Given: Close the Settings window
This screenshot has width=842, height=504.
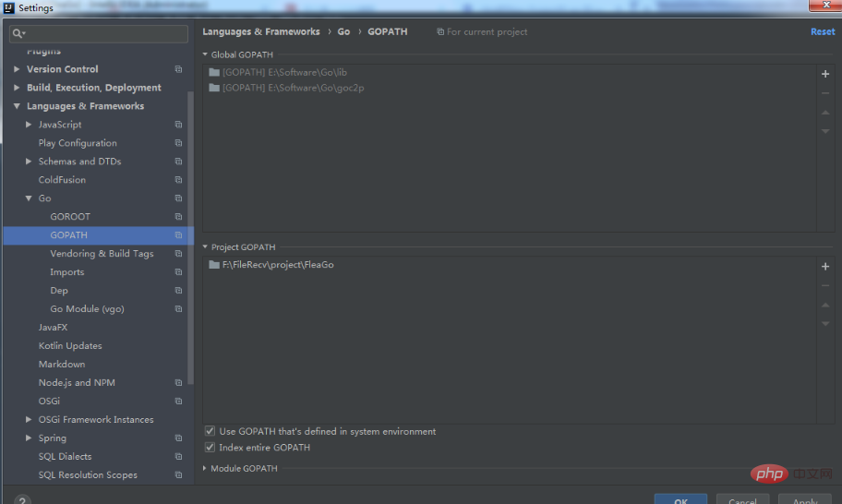Looking at the screenshot, I should 825,6.
